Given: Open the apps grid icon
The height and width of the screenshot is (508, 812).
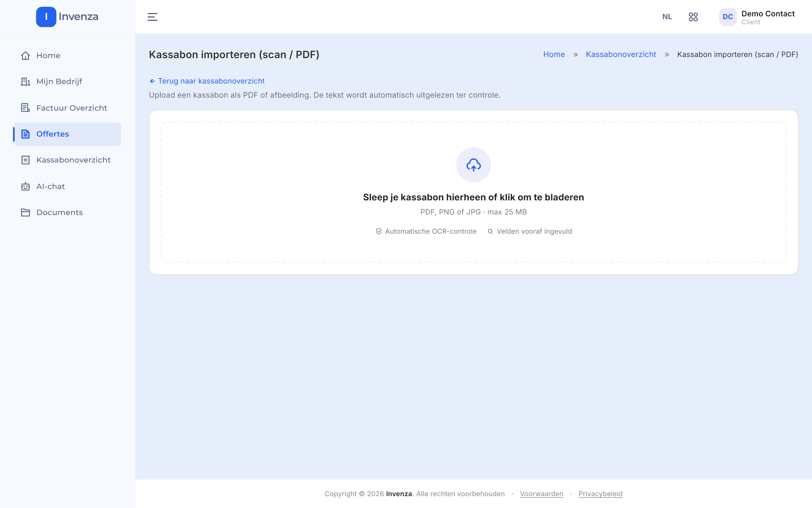Looking at the screenshot, I should point(693,17).
